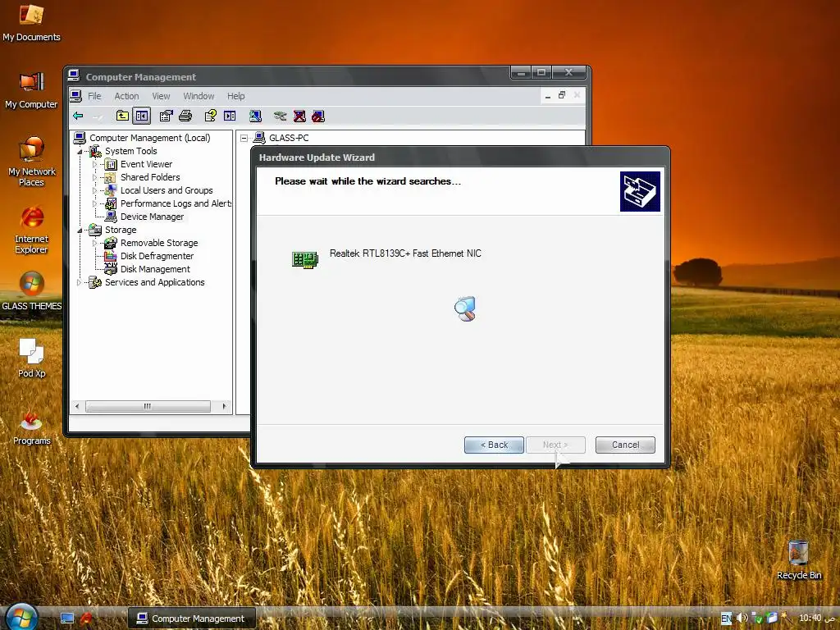The image size is (840, 630).
Task: Click the Print toolbar icon
Action: tap(185, 116)
